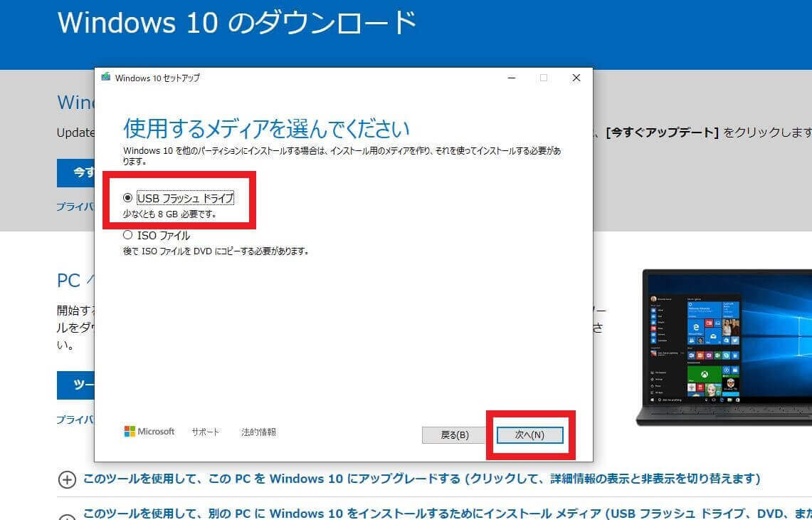The width and height of the screenshot is (812, 520).
Task: Expand the この PC を Windows 10 にアップグレードする section
Action: pyautogui.click(x=421, y=479)
